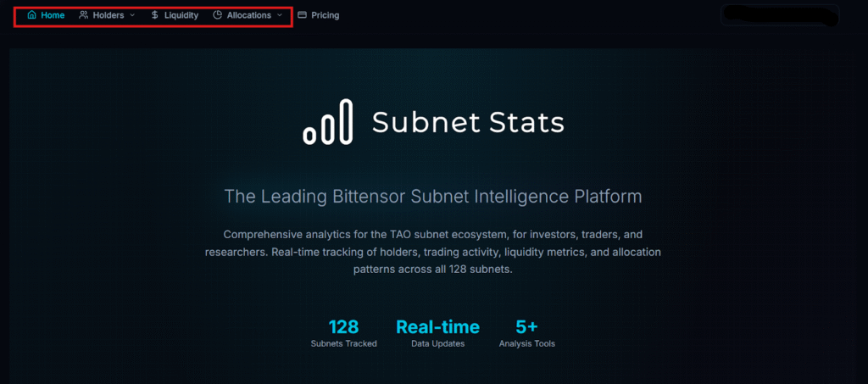The height and width of the screenshot is (384, 868).
Task: Go to the Liquidity page
Action: pyautogui.click(x=181, y=15)
